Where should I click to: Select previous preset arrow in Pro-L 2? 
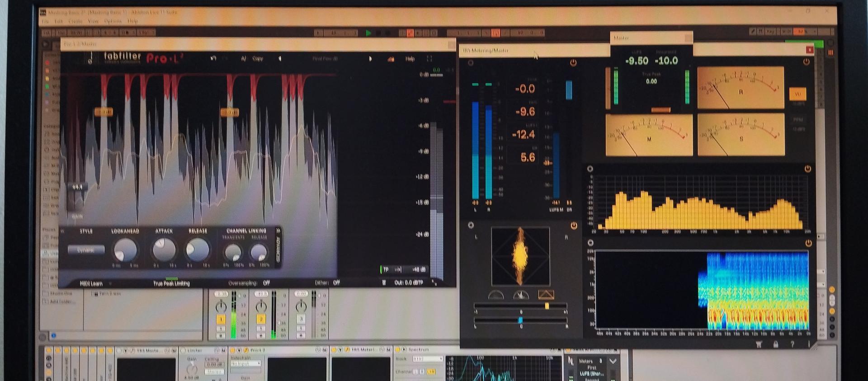(280, 58)
